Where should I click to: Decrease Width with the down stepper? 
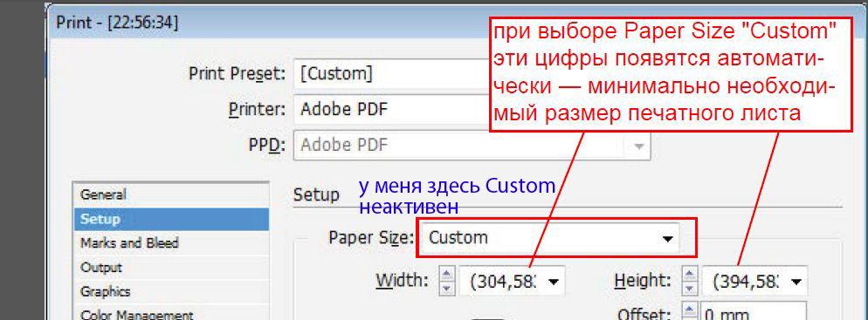click(x=448, y=289)
